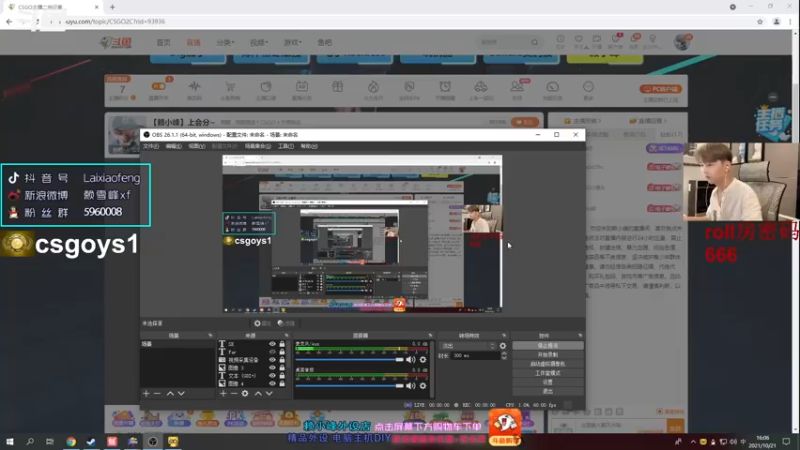The height and width of the screenshot is (450, 800).
Task: Click the 滤镜 filters button above docks
Action: click(x=286, y=323)
